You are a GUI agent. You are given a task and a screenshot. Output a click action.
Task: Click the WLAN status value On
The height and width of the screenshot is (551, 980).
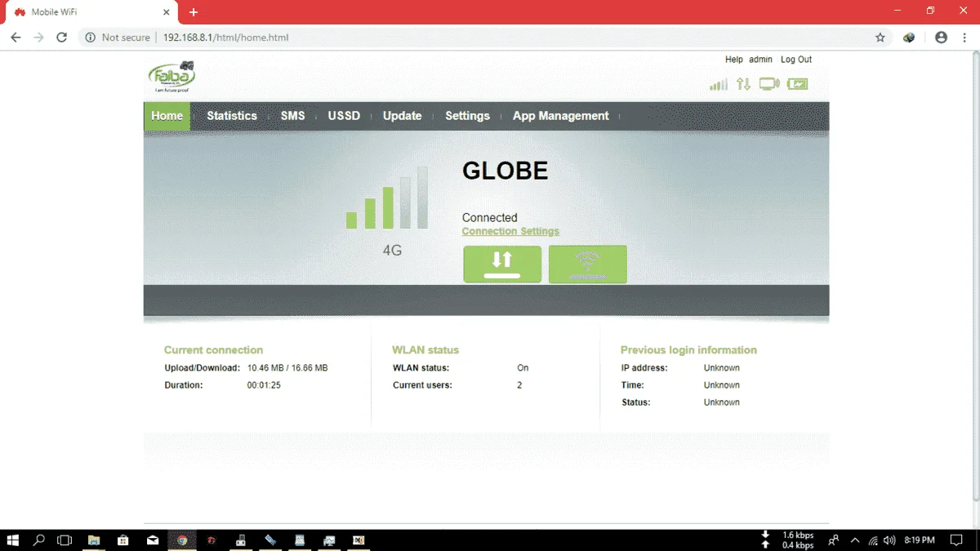coord(523,368)
